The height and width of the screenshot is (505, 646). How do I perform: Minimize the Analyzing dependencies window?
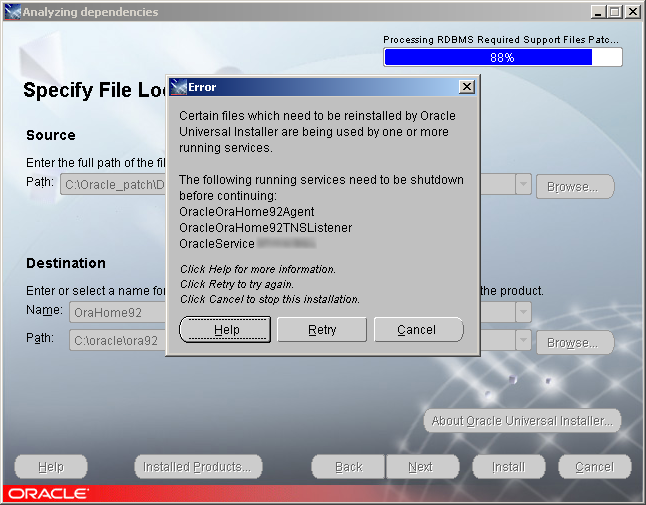click(x=598, y=12)
